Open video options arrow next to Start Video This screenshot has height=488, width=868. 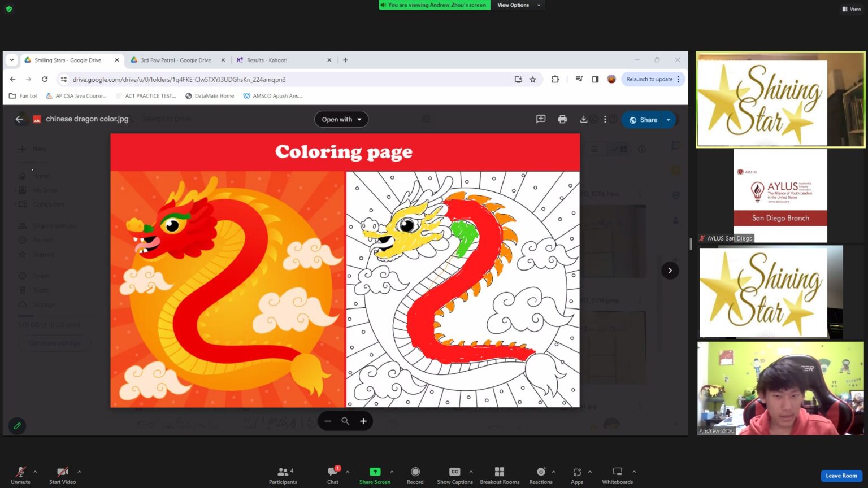79,472
